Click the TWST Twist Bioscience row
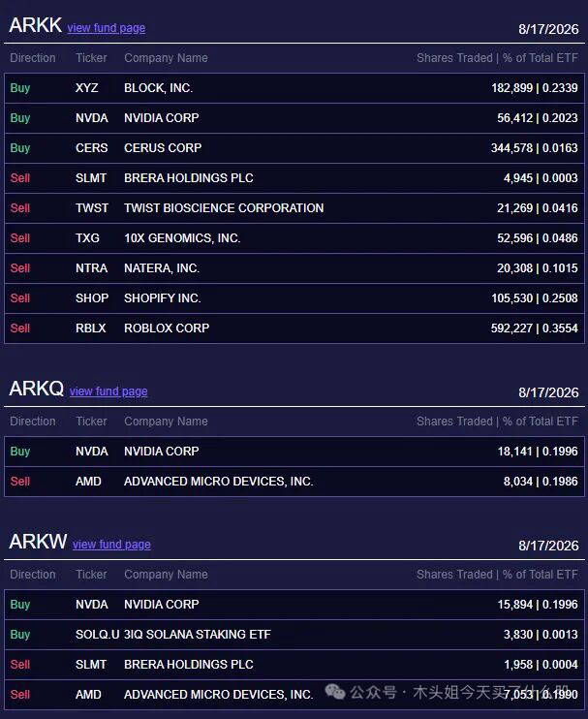588x719 pixels. pos(294,208)
